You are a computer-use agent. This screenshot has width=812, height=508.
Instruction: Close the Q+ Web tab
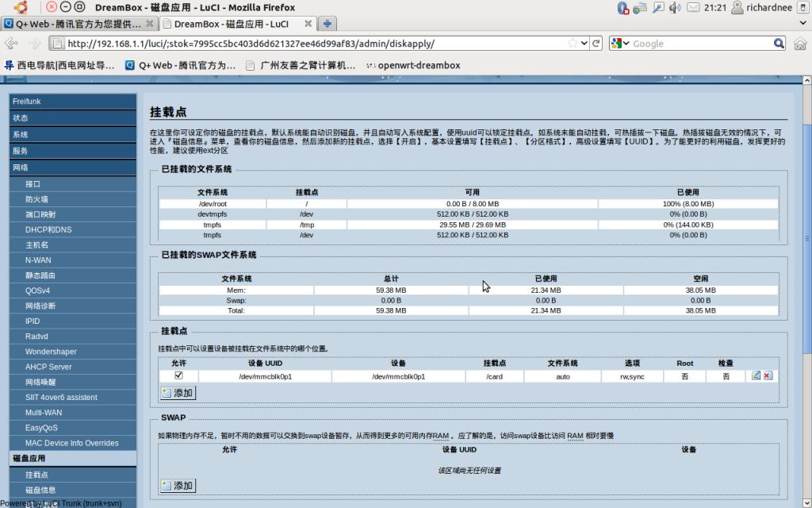(150, 23)
